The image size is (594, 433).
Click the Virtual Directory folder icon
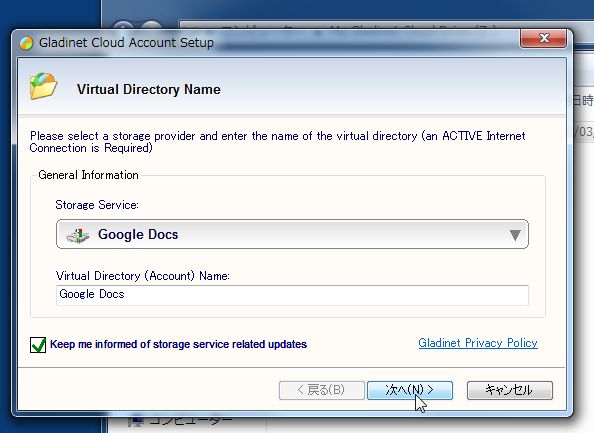pos(44,86)
